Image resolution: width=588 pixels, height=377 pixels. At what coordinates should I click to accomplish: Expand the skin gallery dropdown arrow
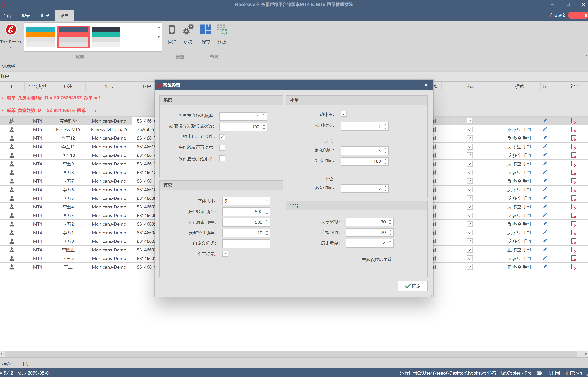(159, 47)
